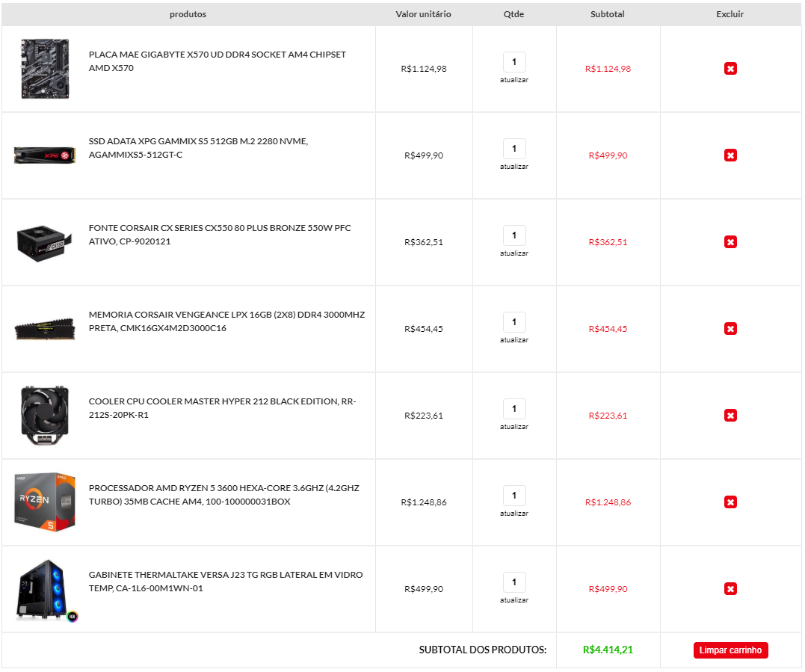Screen dimensions: 805x672
Task: Click atualizar for the Thermaltake case
Action: click(514, 601)
